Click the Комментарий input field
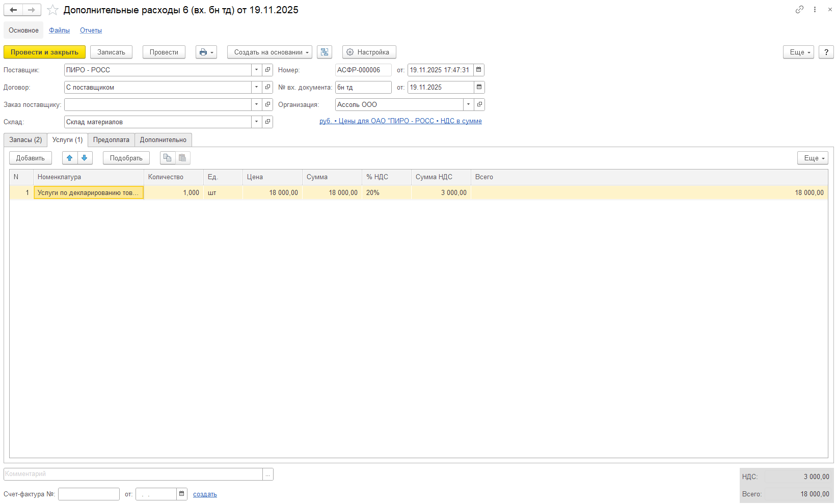The image size is (836, 504). pos(132,474)
